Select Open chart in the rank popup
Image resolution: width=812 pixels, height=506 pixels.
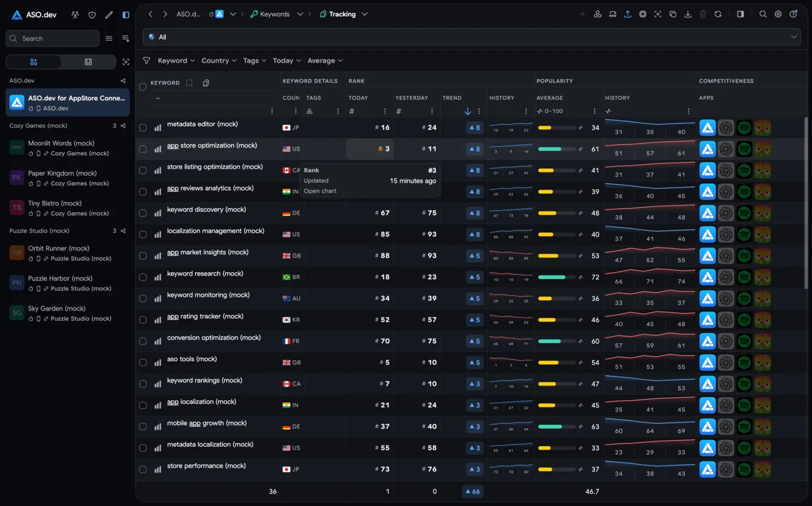(320, 191)
